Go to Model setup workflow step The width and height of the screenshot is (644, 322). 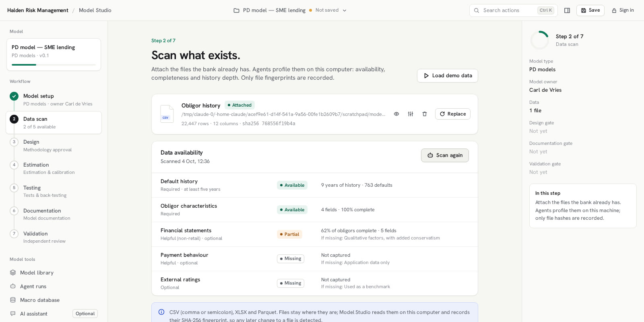click(x=54, y=100)
